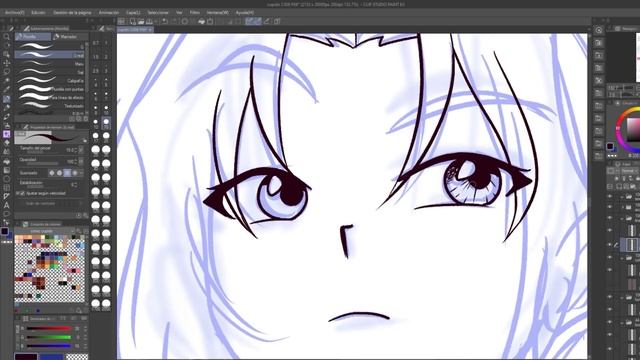The image size is (640, 360).
Task: Select the highlighted Pen tool in tool palette
Action: (7, 99)
